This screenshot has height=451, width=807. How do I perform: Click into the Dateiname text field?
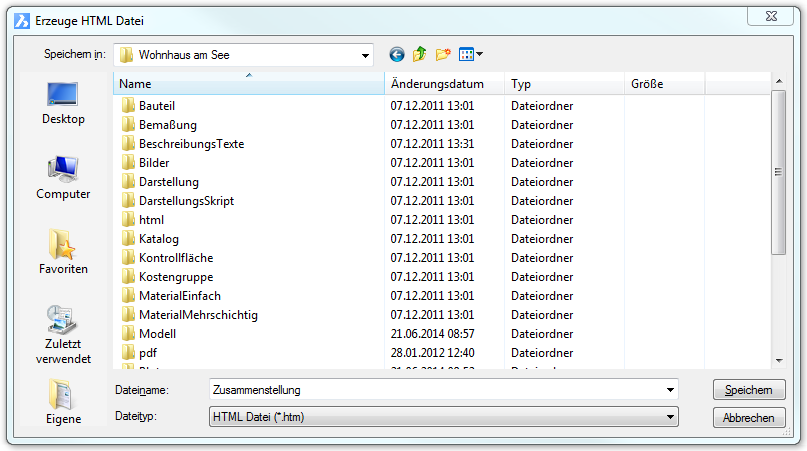435,390
